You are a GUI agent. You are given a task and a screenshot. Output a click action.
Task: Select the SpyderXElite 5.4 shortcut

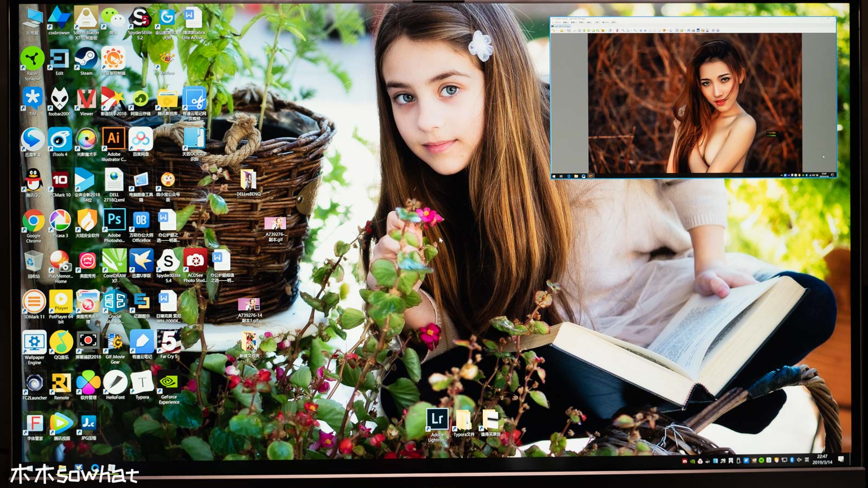pos(168,267)
